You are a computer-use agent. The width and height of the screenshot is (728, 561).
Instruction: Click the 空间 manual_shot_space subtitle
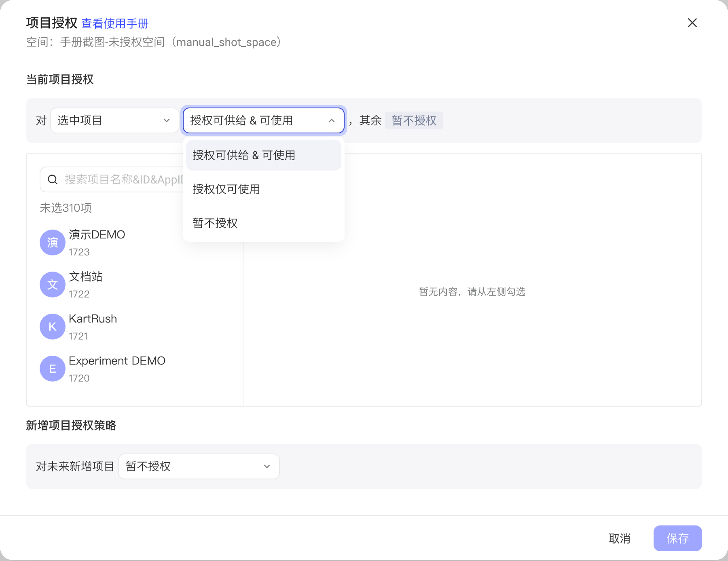point(154,42)
